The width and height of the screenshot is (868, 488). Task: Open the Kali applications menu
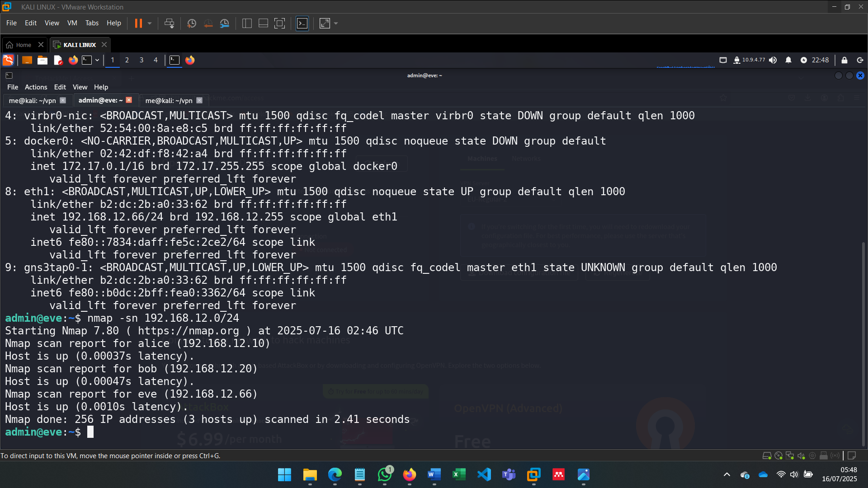8,60
